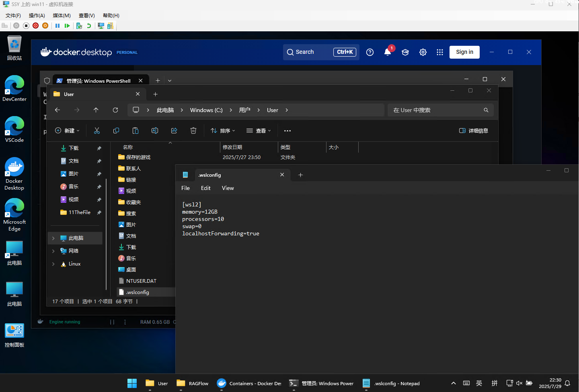Screen dimensions: 579x392
Task: Turn off the virtual machine with the white stop icon
Action: pyautogui.click(x=26, y=26)
